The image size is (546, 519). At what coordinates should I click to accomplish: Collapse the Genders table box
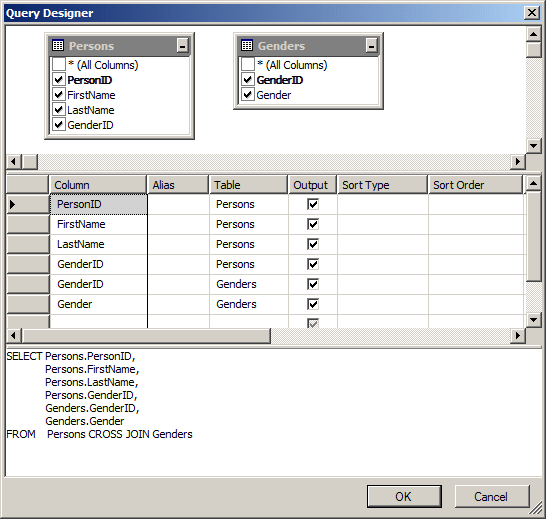[x=372, y=46]
